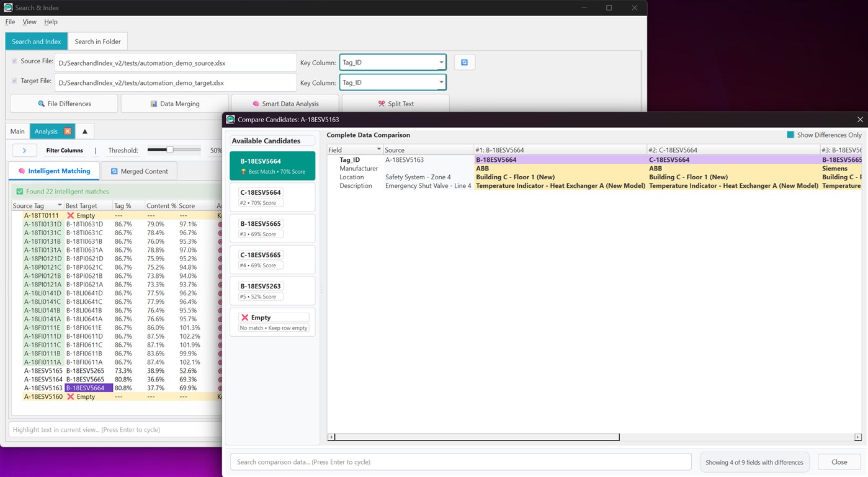Viewport: 868px width, 477px height.
Task: Click the swap icon beside Key Column
Action: [x=464, y=62]
